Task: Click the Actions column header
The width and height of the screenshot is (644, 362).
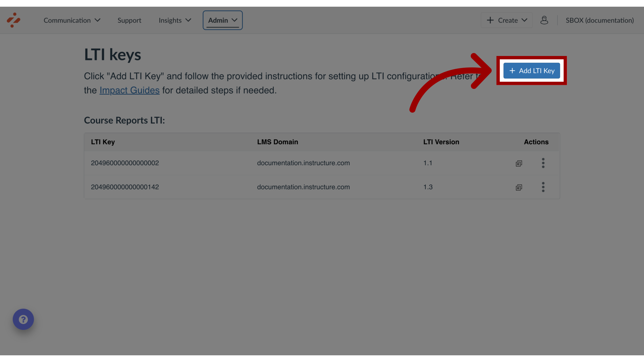Action: coord(536,142)
